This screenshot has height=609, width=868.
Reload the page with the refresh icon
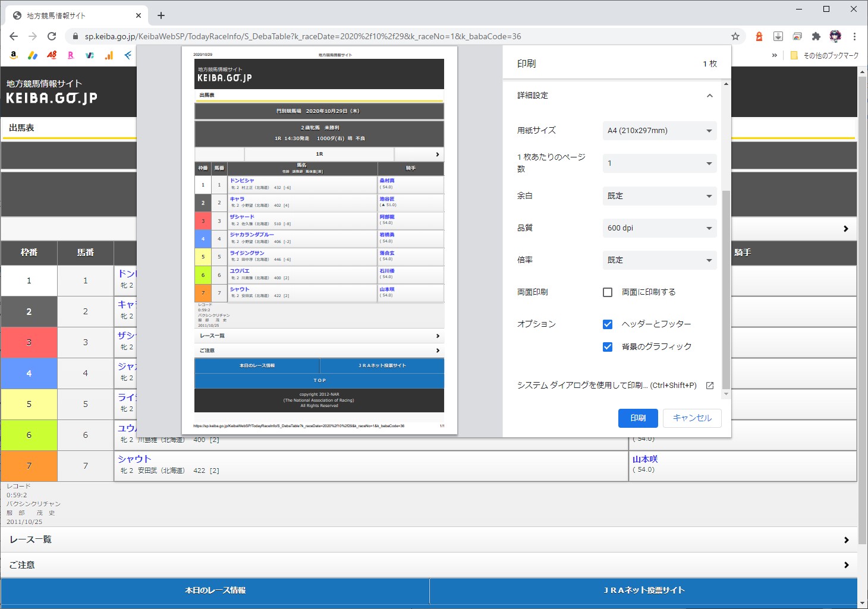[x=52, y=36]
